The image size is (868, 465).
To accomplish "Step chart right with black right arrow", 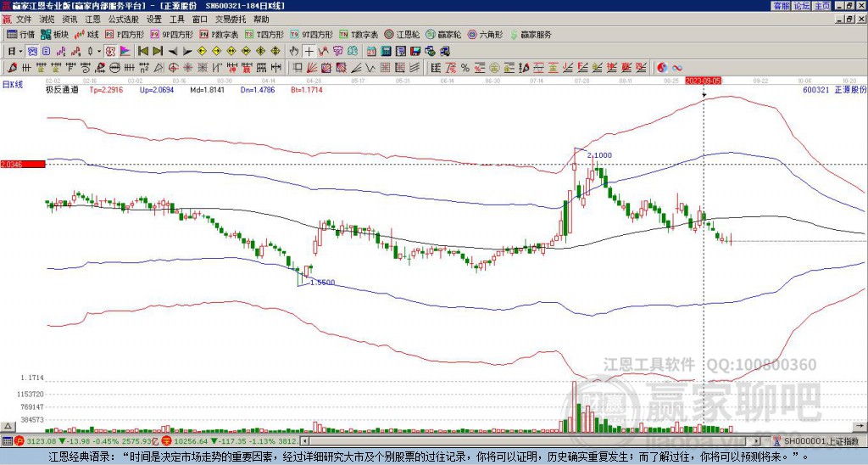I will pyautogui.click(x=187, y=51).
